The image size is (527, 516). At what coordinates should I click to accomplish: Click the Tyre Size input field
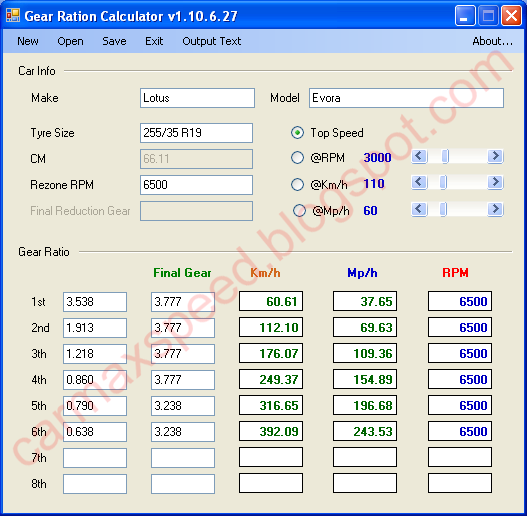tap(196, 133)
